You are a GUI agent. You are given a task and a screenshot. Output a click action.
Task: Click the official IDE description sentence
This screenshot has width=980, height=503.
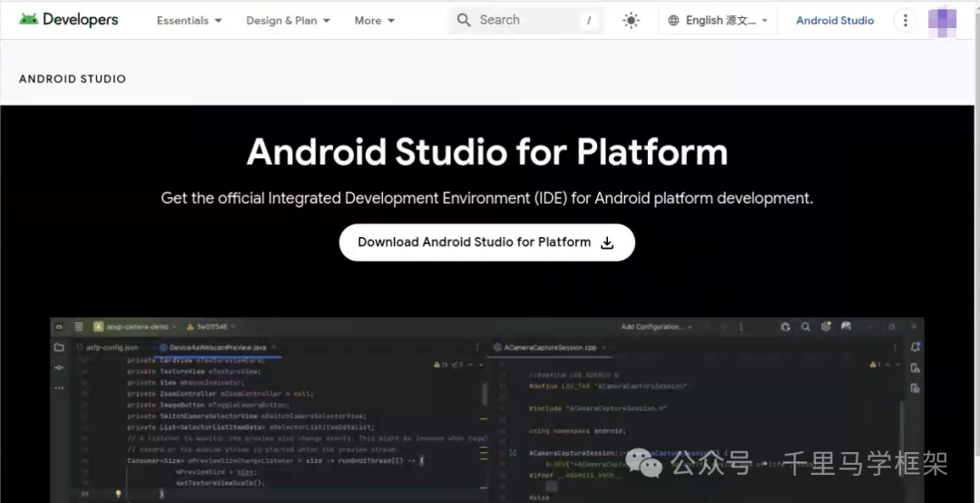click(x=487, y=198)
